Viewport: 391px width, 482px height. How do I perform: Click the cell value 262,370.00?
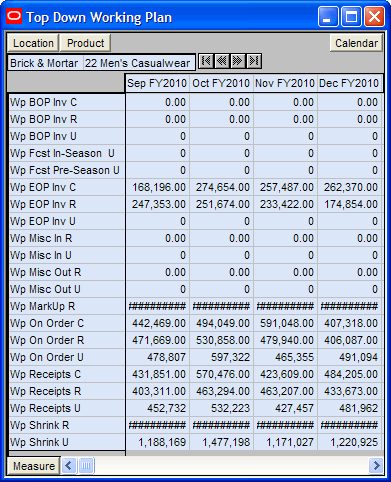[350, 187]
